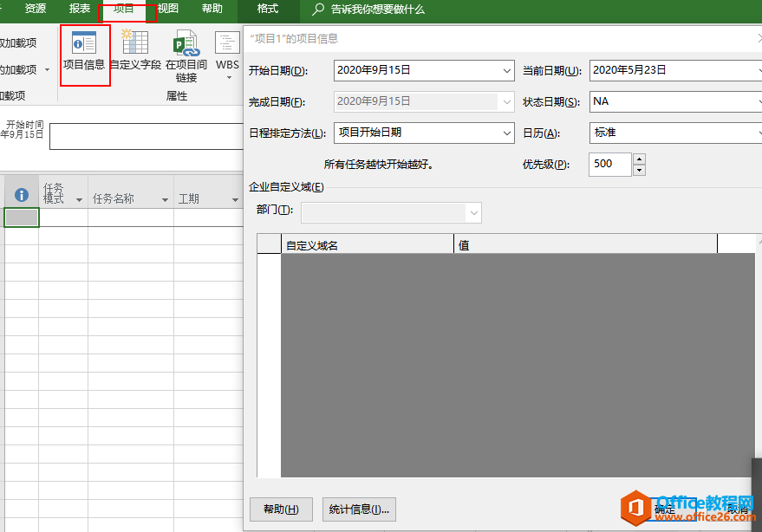Screen dimensions: 762x532
Task: Open the 日程排定方法 dropdown
Action: pyautogui.click(x=506, y=133)
